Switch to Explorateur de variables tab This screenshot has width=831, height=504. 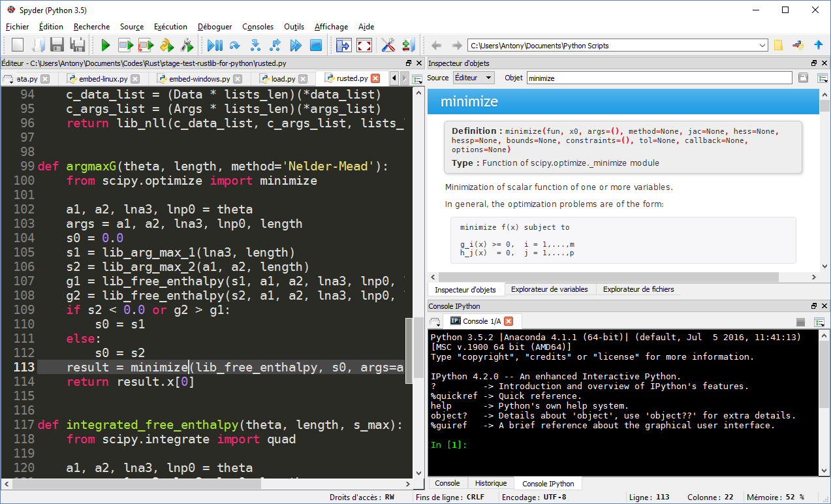point(550,289)
